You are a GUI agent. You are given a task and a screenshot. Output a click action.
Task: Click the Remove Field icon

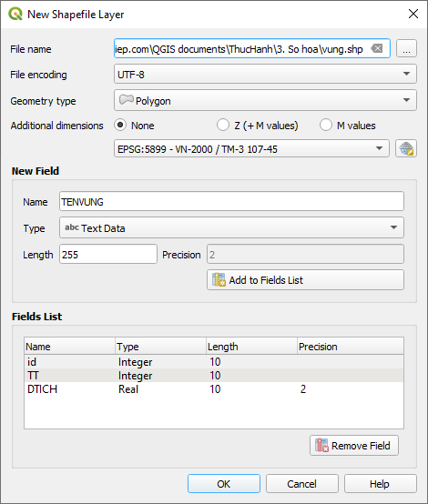point(321,446)
